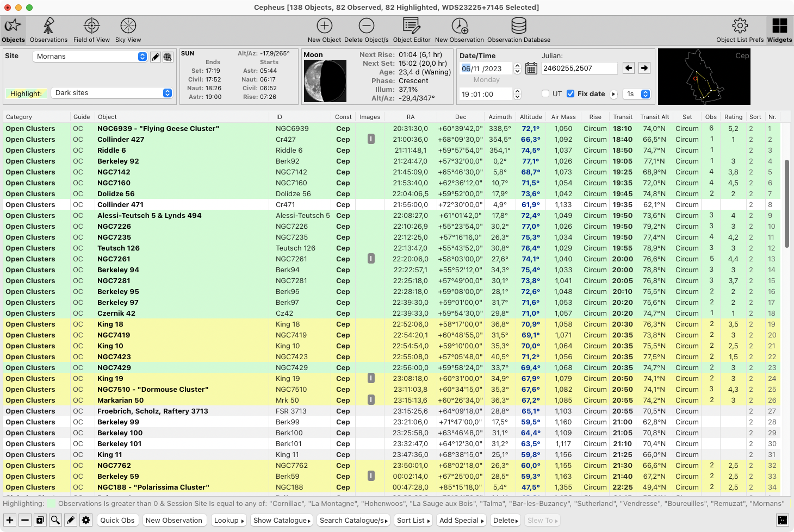
Task: Click the bottom bar gear icon
Action: pyautogui.click(x=86, y=520)
